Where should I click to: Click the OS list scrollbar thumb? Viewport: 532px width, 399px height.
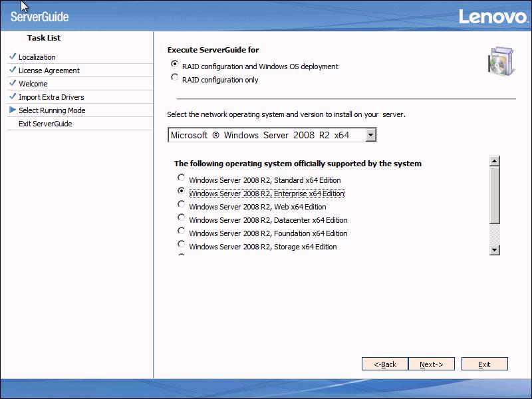[x=494, y=195]
